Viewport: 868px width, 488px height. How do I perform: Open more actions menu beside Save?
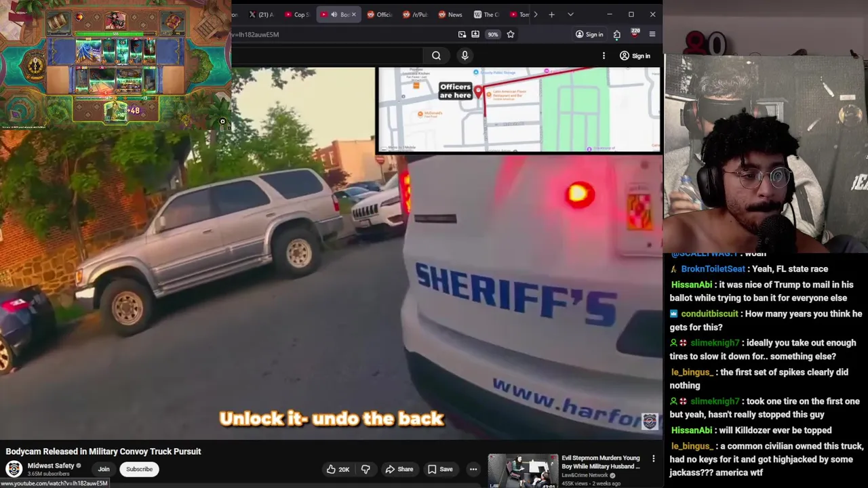(473, 469)
